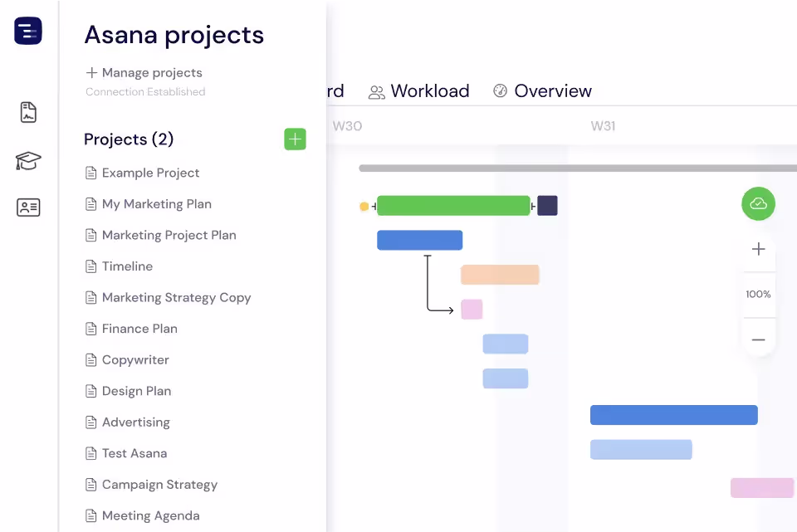The height and width of the screenshot is (532, 797).
Task: Click the document icon beside Campaign Strategy
Action: click(91, 485)
